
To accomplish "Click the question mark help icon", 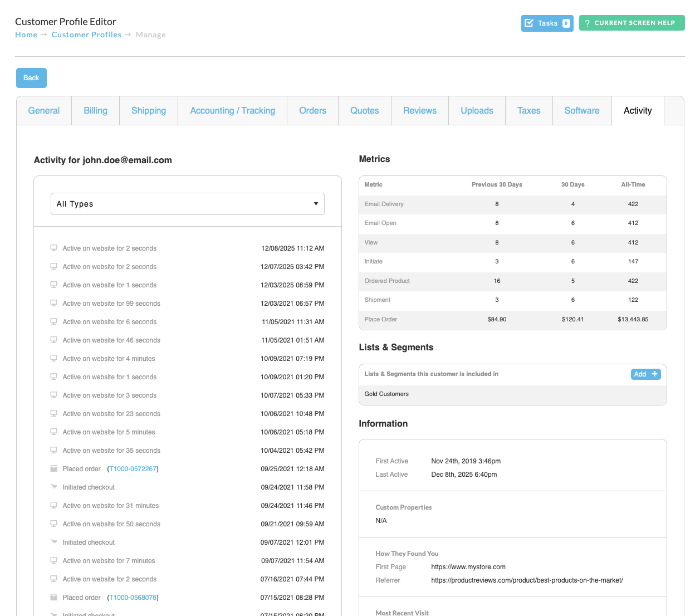I will [587, 23].
